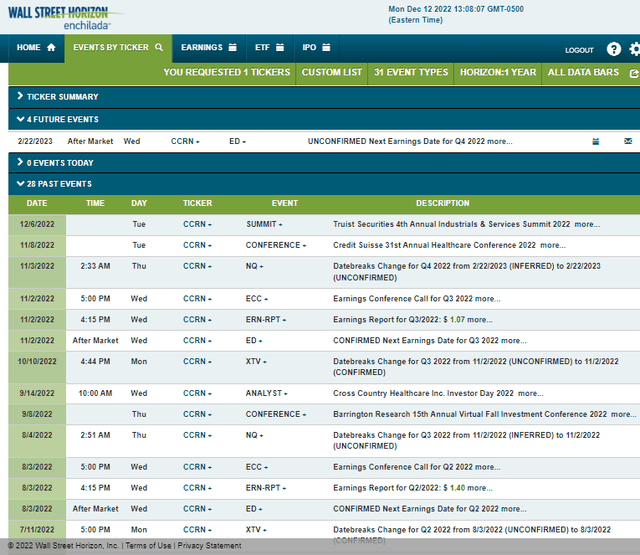This screenshot has height=555, width=640.
Task: Open NQ dropdown on 11/3/2022 row
Action: [254, 266]
